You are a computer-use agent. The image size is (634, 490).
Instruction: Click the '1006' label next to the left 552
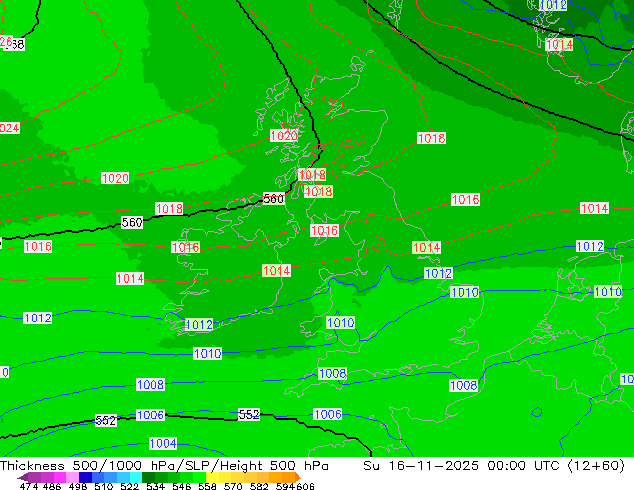coord(150,415)
